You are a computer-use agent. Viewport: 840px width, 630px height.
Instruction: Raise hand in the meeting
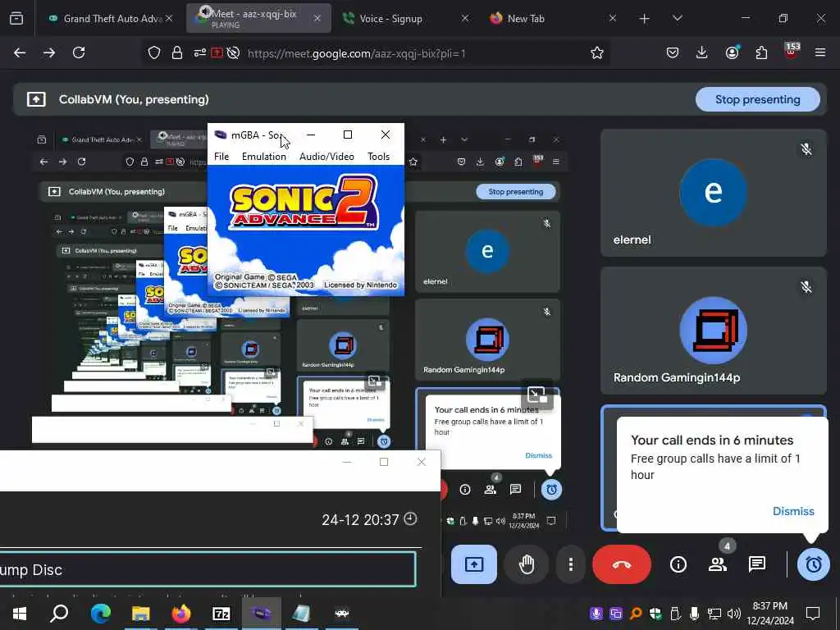coord(527,564)
